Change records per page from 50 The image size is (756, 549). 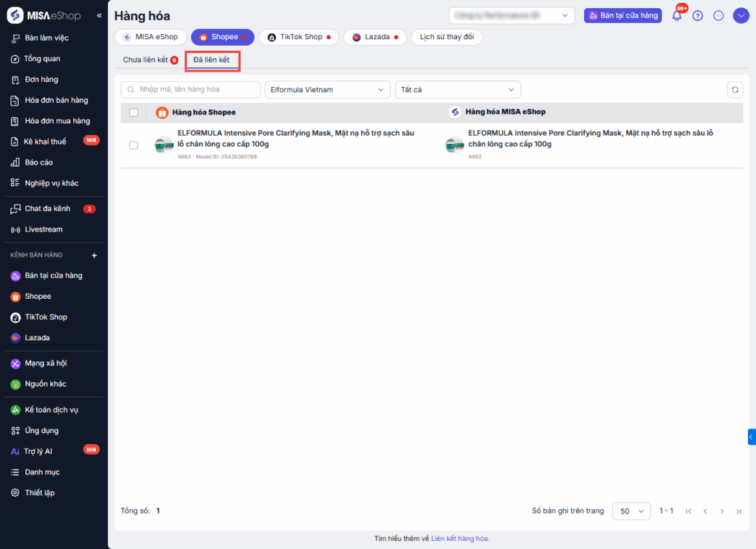coord(631,511)
